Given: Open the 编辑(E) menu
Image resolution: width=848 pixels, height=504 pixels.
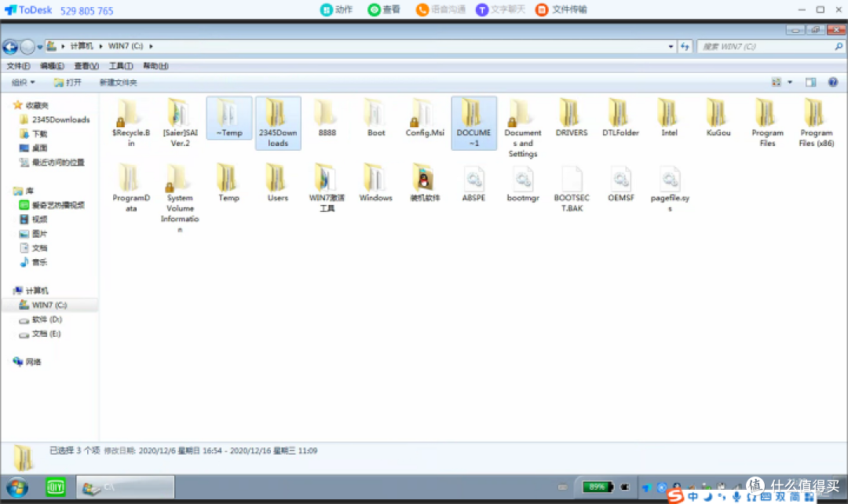Looking at the screenshot, I should pyautogui.click(x=52, y=66).
